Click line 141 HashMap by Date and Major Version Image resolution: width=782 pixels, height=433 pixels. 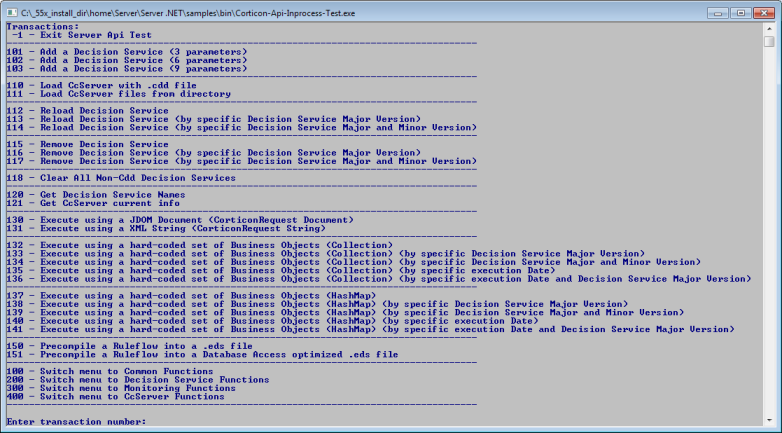[x=370, y=329]
